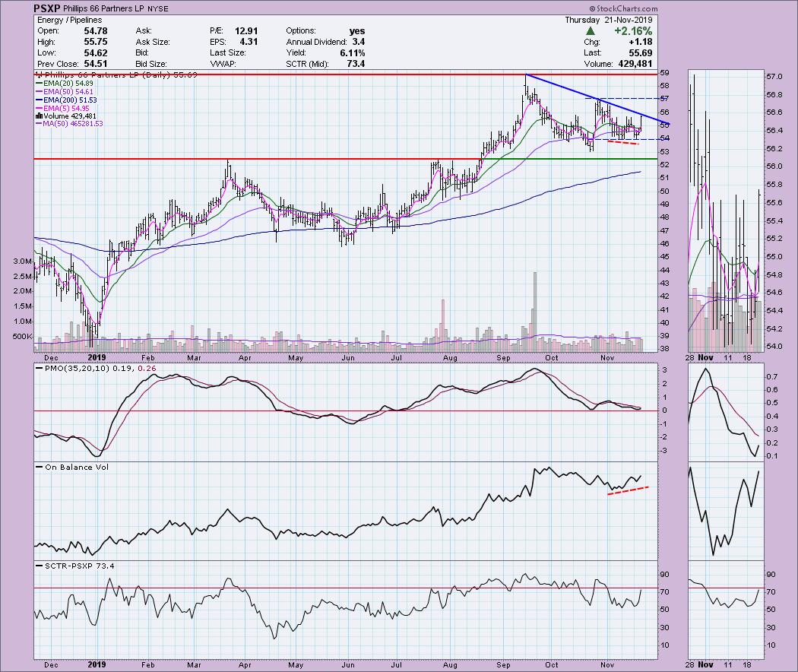Click the EPS value 4.31
Image resolution: width=798 pixels, height=672 pixels.
click(249, 43)
